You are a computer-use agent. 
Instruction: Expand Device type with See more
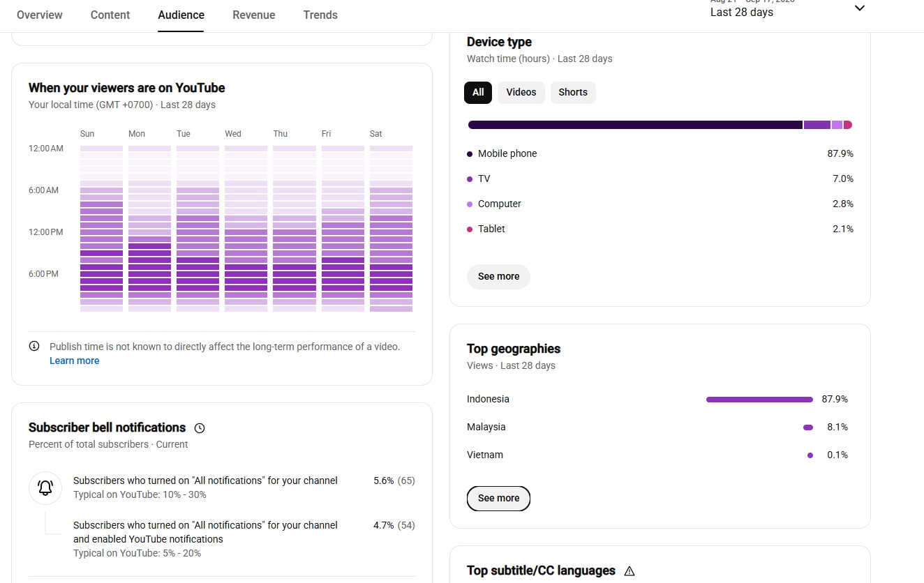(498, 277)
